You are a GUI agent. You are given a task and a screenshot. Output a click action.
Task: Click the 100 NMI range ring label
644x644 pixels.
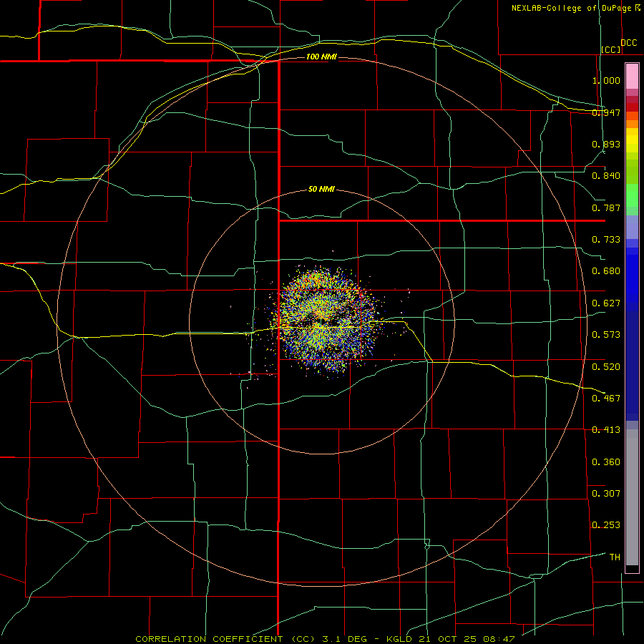(x=321, y=57)
